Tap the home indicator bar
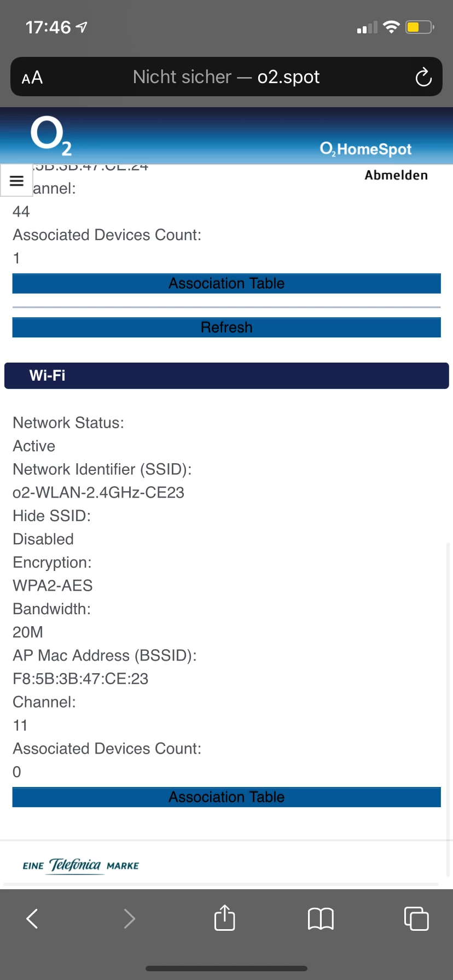 coord(226,968)
